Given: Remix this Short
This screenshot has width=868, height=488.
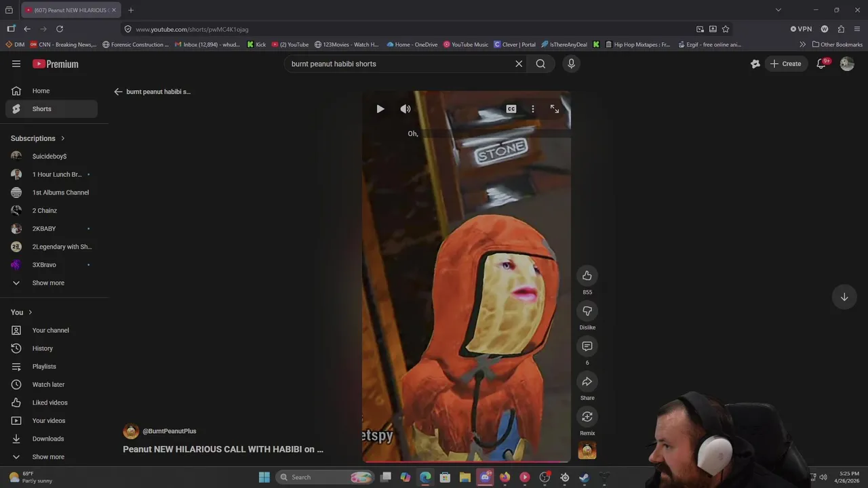Looking at the screenshot, I should [x=587, y=417].
